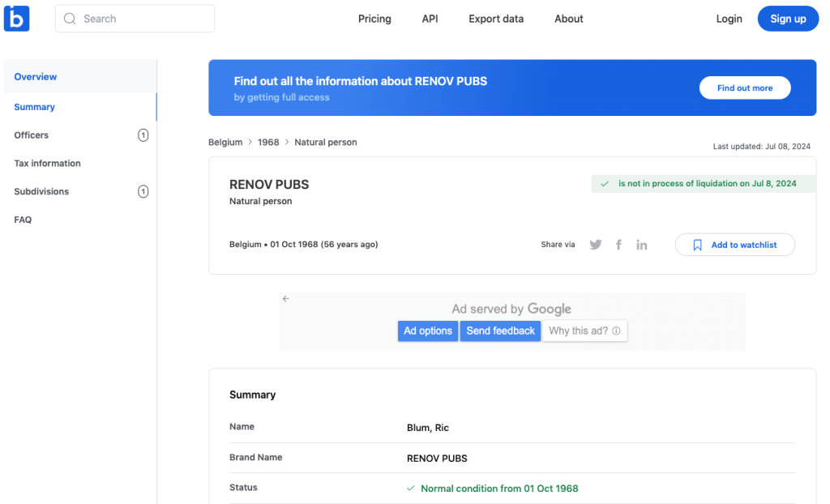This screenshot has height=504, width=830.
Task: Share via Twitter icon
Action: 596,245
